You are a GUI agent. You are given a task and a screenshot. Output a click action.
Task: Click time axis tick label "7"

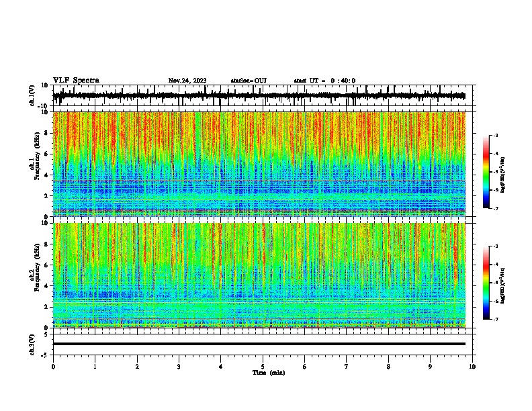click(347, 367)
